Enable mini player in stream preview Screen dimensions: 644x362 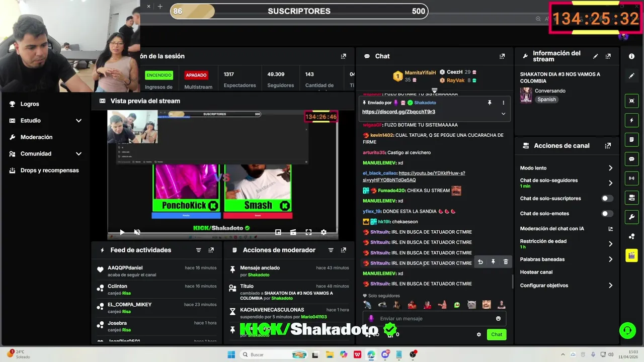tap(278, 232)
